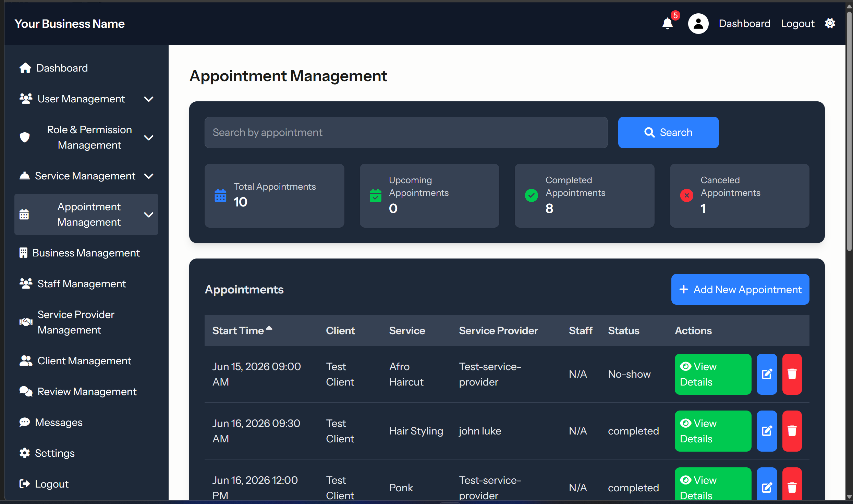Open Service Provider Management in sidebar
This screenshot has width=853, height=504.
86,322
